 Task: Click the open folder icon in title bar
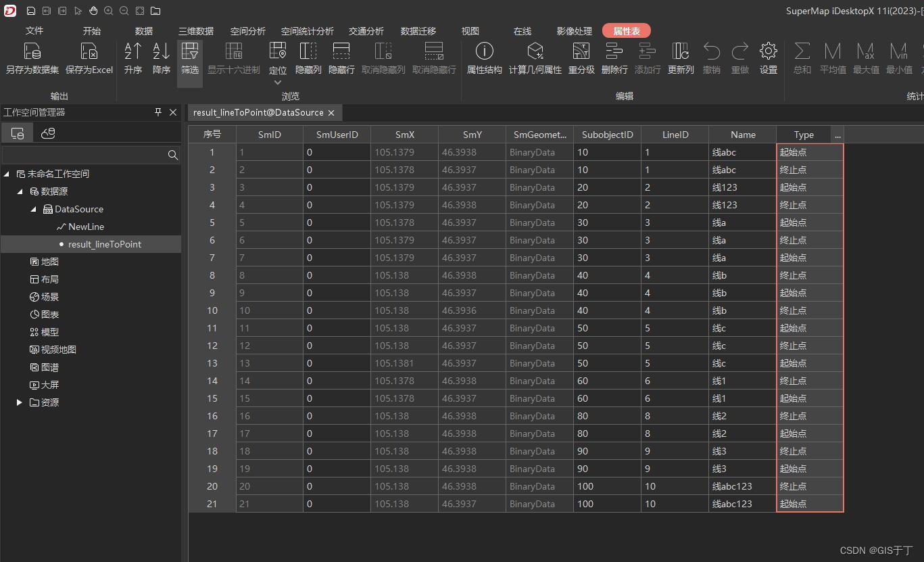click(155, 11)
